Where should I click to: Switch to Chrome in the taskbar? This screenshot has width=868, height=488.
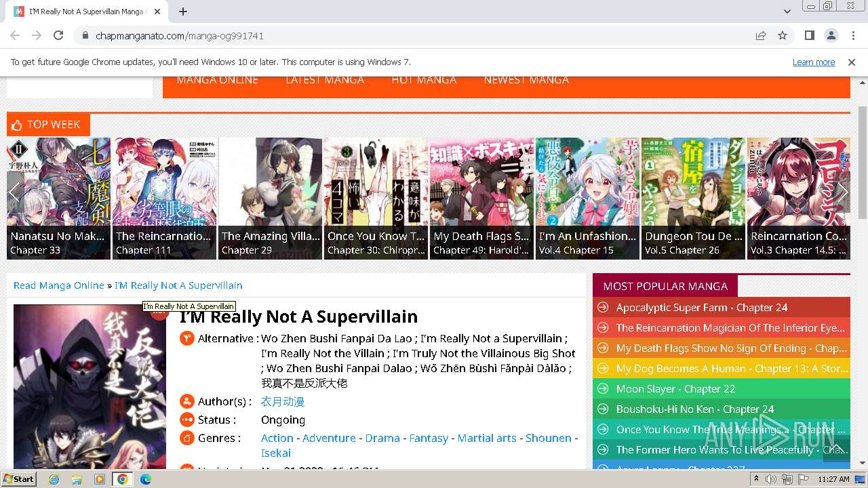tap(123, 479)
